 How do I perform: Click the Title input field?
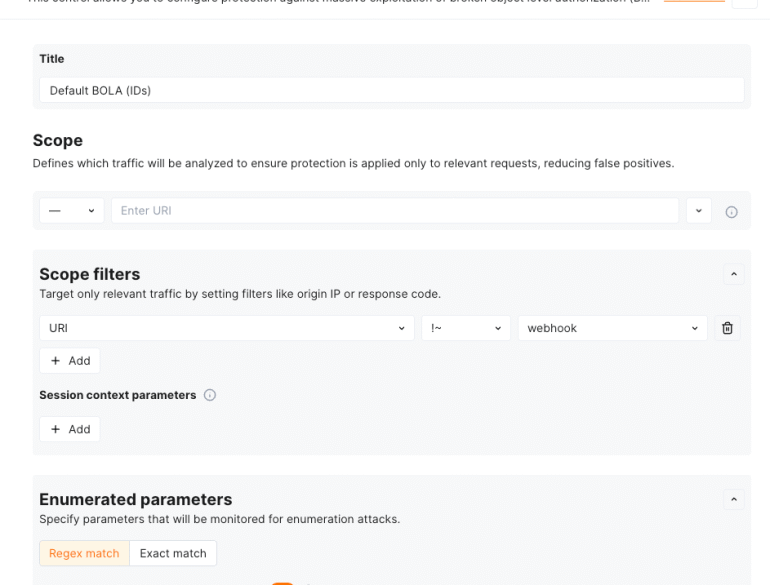391,90
